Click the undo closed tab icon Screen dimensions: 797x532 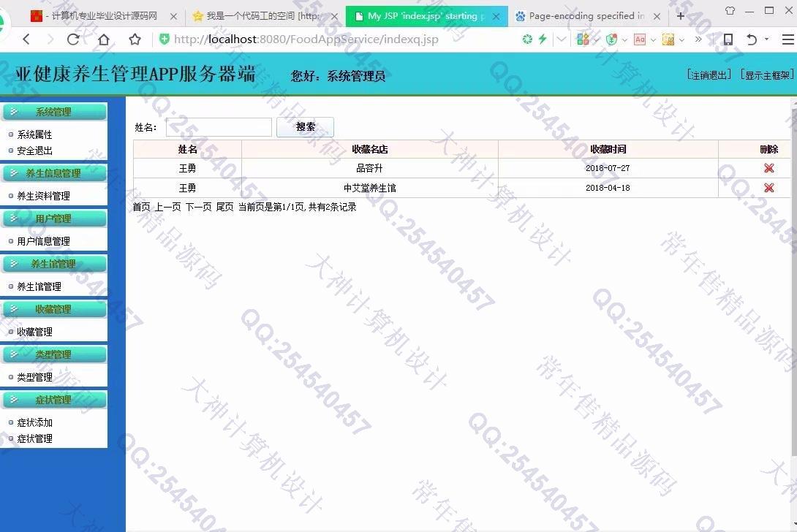pyautogui.click(x=751, y=39)
